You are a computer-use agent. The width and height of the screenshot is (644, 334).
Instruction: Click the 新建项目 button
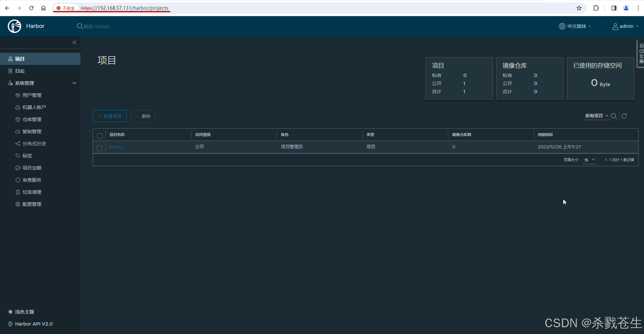tap(109, 116)
